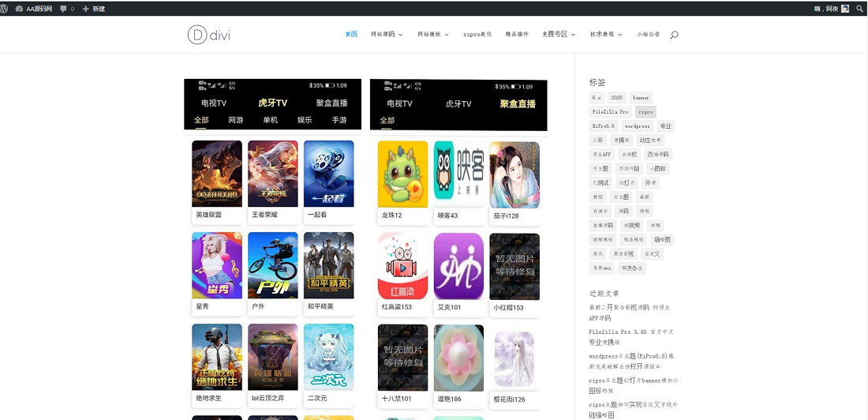Expand the 网站模板 dropdown menu
868x420 pixels.
(x=433, y=35)
